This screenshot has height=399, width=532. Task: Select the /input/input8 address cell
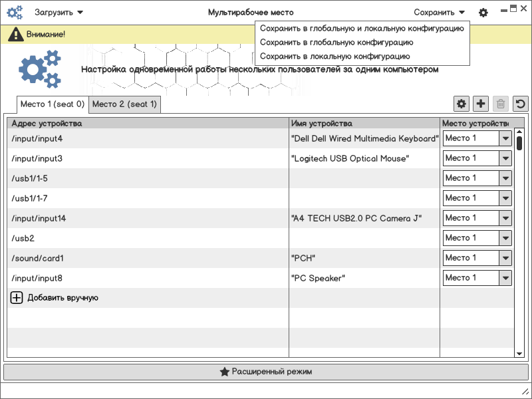pos(148,278)
